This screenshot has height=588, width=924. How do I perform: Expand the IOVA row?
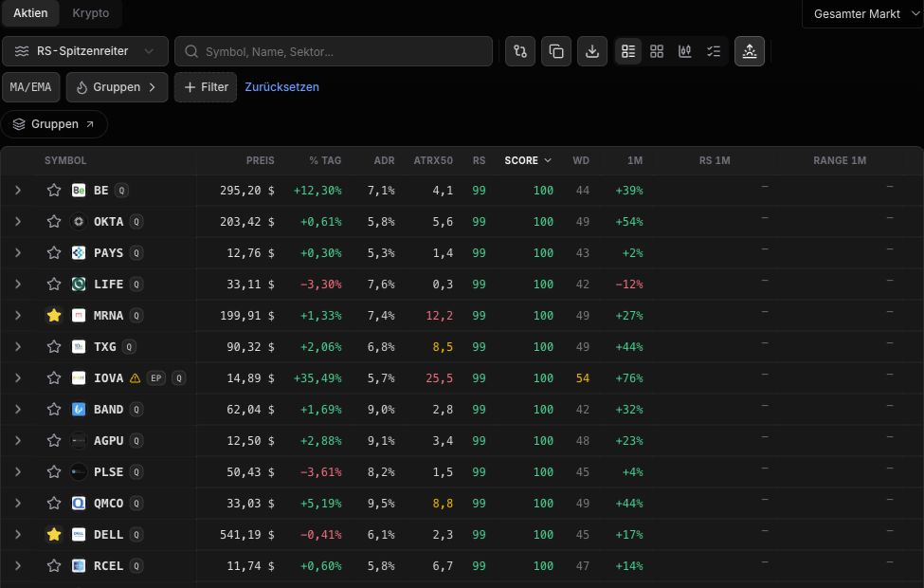click(x=18, y=378)
